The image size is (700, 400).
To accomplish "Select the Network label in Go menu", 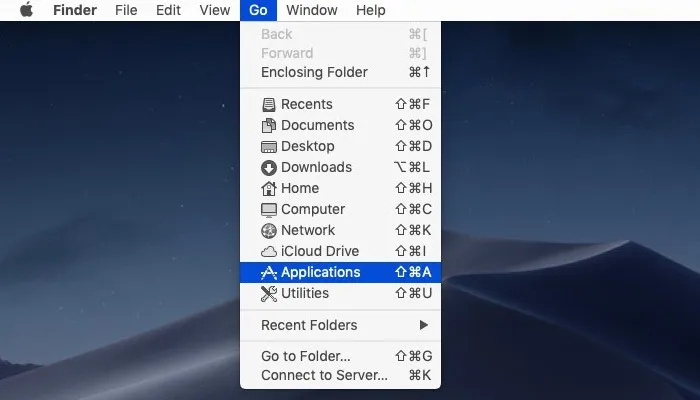I will pyautogui.click(x=308, y=230).
